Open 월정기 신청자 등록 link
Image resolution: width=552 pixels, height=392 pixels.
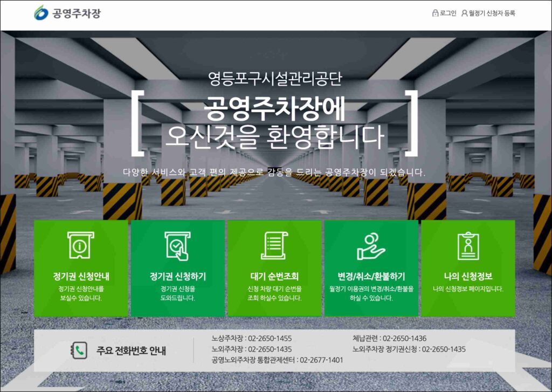[x=492, y=13]
